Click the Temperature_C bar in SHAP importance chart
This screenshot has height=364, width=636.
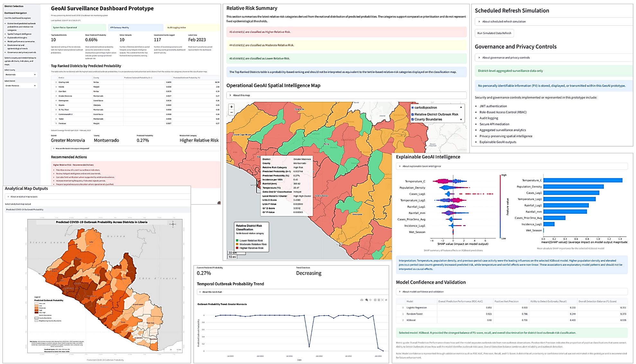point(583,180)
